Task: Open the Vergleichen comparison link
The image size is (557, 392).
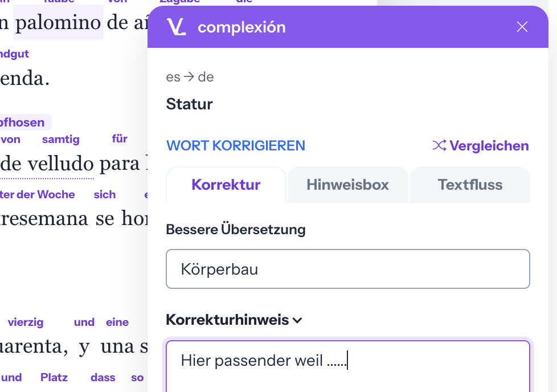Action: coord(481,146)
